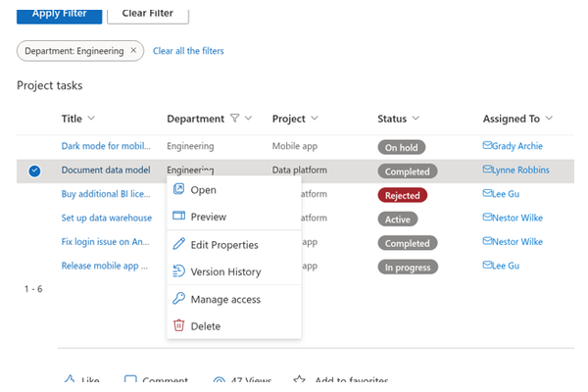
Task: Click the Lynne Robbins name link
Action: (520, 170)
